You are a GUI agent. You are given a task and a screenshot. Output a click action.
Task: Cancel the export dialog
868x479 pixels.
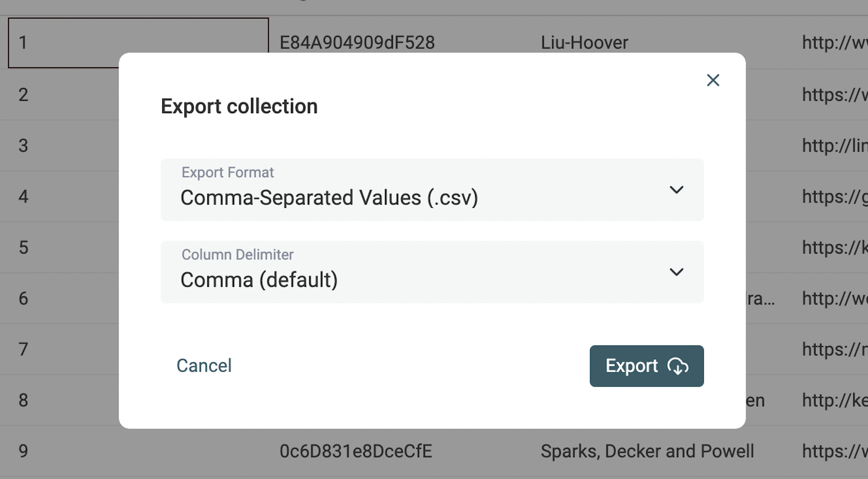(x=204, y=366)
